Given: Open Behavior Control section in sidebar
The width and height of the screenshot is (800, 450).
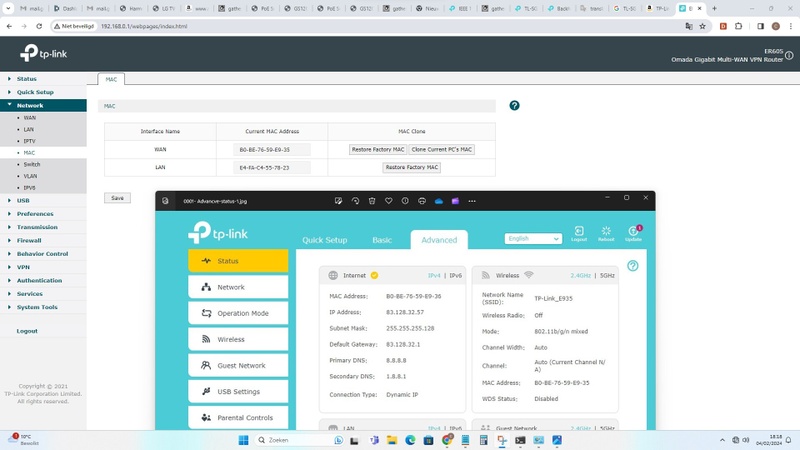Looking at the screenshot, I should 42,254.
